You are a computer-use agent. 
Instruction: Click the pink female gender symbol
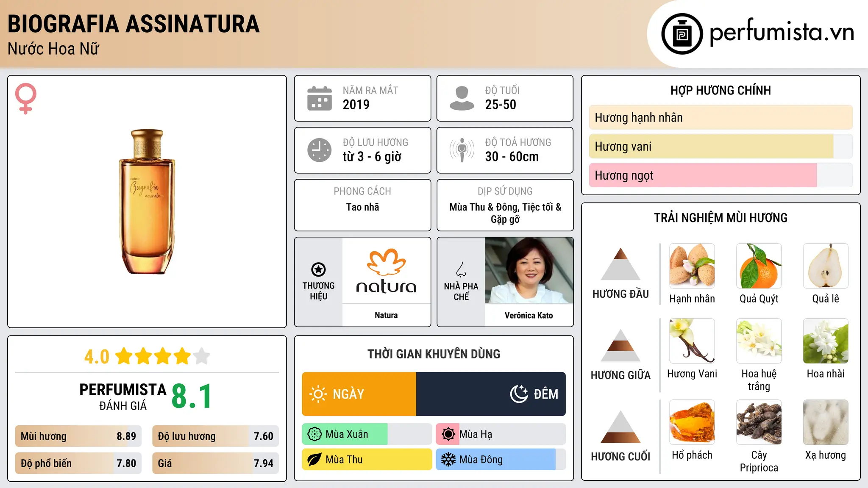click(x=25, y=99)
